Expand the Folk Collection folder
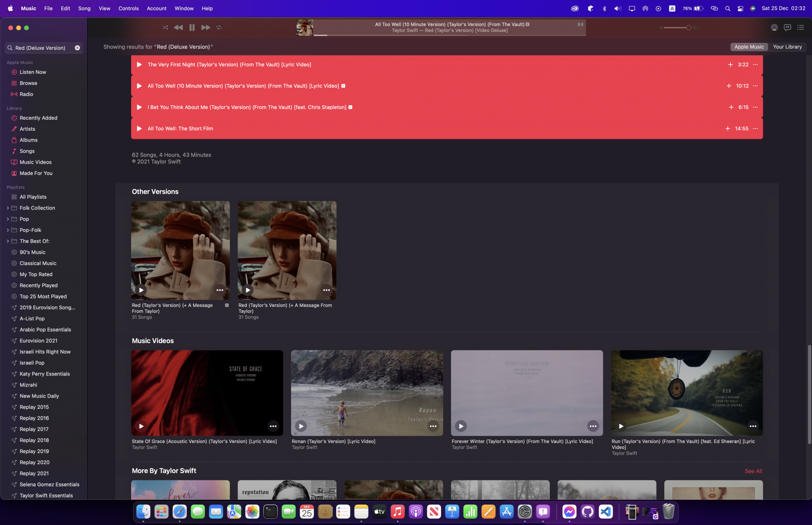The width and height of the screenshot is (812, 525). click(8, 208)
